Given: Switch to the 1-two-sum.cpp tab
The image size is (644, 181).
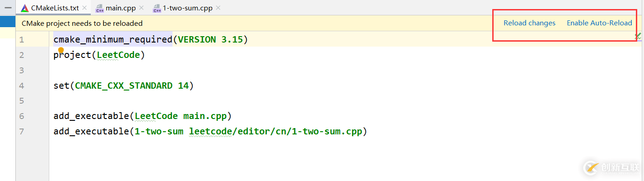Looking at the screenshot, I should tap(188, 8).
